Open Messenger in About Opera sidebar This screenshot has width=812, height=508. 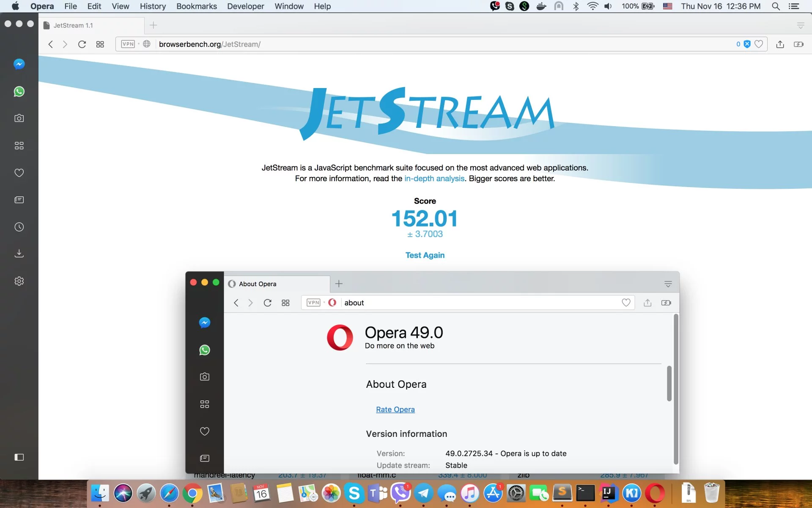point(205,323)
